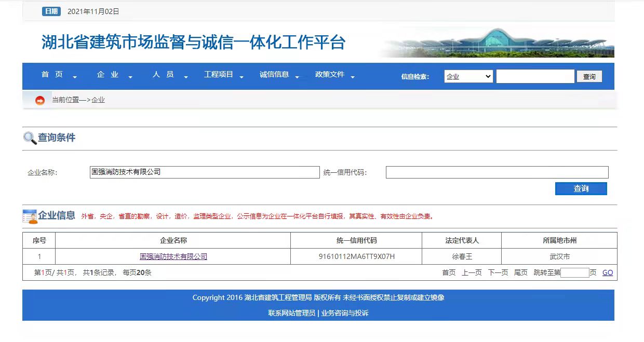644x342 pixels.
Task: Open the 首页 menu item
Action: click(x=53, y=74)
